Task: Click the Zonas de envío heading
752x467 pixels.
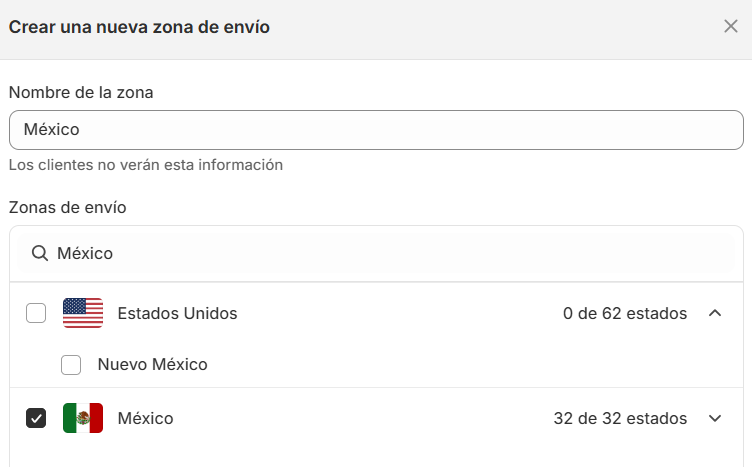Action: click(x=68, y=208)
